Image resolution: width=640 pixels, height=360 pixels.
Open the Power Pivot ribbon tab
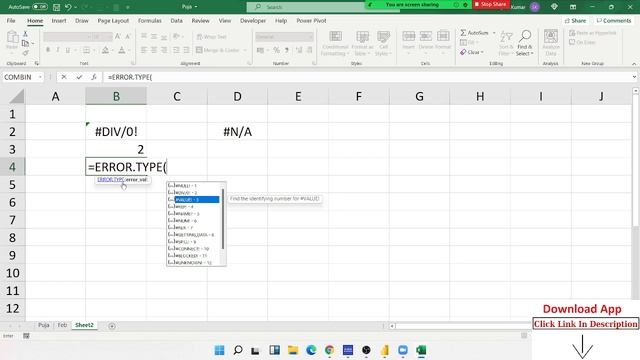[311, 20]
